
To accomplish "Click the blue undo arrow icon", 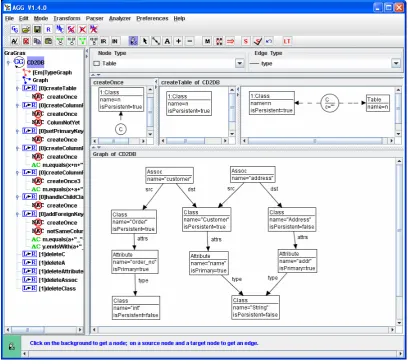I will (269, 41).
